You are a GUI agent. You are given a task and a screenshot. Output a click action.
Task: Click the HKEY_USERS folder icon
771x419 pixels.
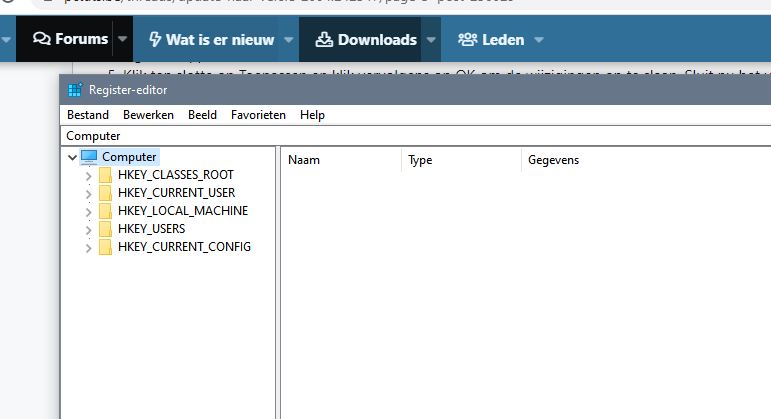click(106, 229)
